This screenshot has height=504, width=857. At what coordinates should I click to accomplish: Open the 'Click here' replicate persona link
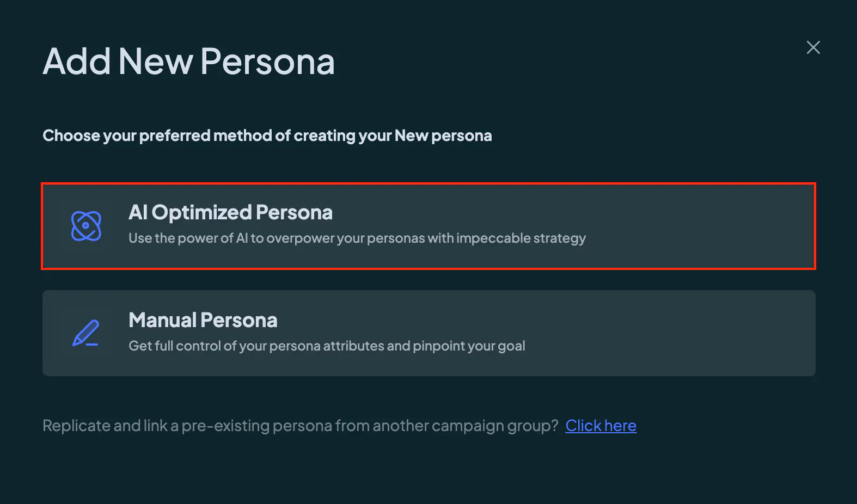coord(601,426)
